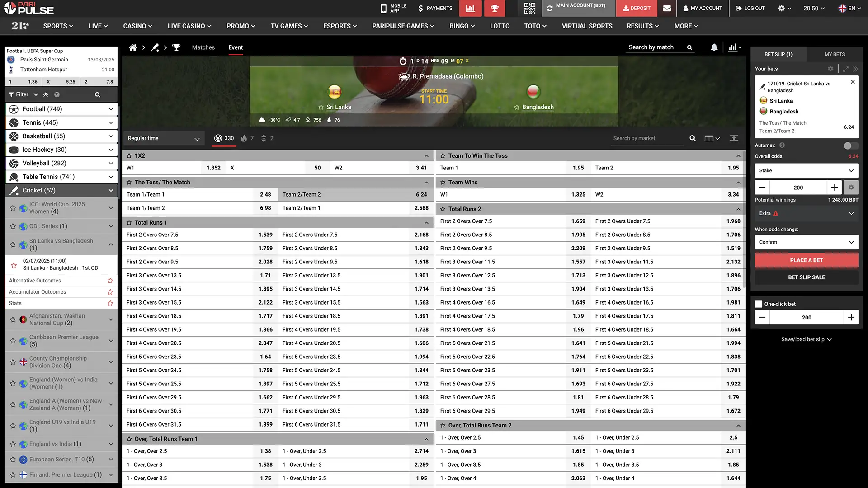Increase the stake with the plus stepper
The height and width of the screenshot is (488, 868).
point(834,187)
